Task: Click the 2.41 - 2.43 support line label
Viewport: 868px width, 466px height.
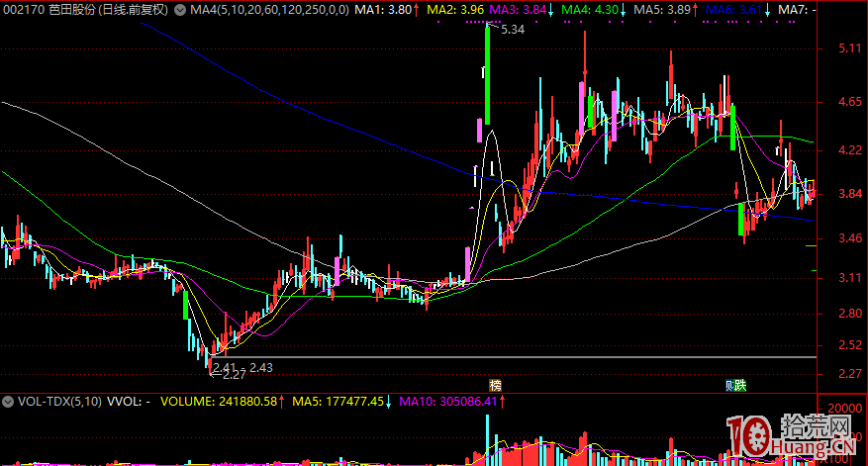Action: (242, 367)
